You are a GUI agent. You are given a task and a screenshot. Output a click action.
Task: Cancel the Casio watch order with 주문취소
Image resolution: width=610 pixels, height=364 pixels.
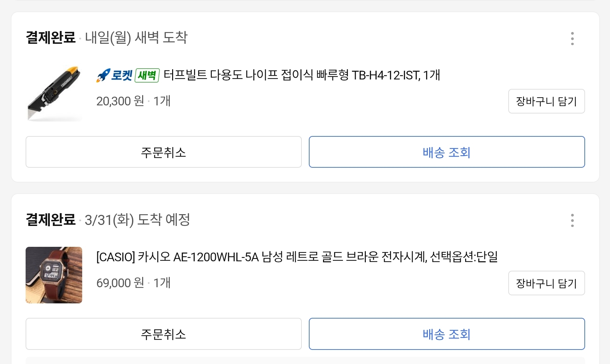[x=163, y=334]
